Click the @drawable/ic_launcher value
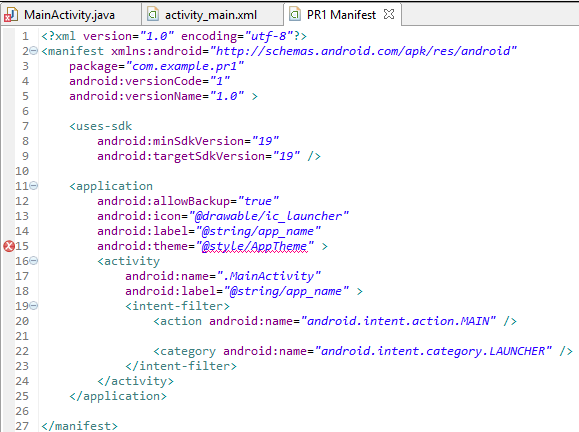This screenshot has width=579, height=432. point(269,216)
